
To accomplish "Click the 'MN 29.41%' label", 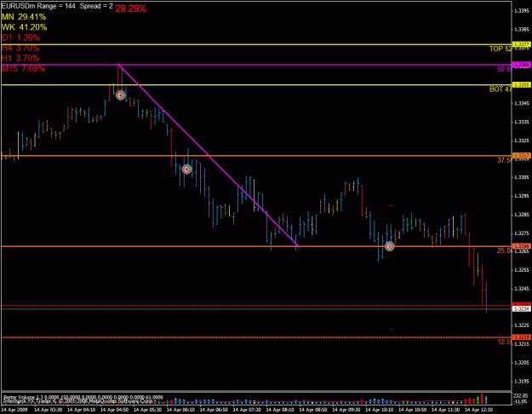I will click(24, 17).
